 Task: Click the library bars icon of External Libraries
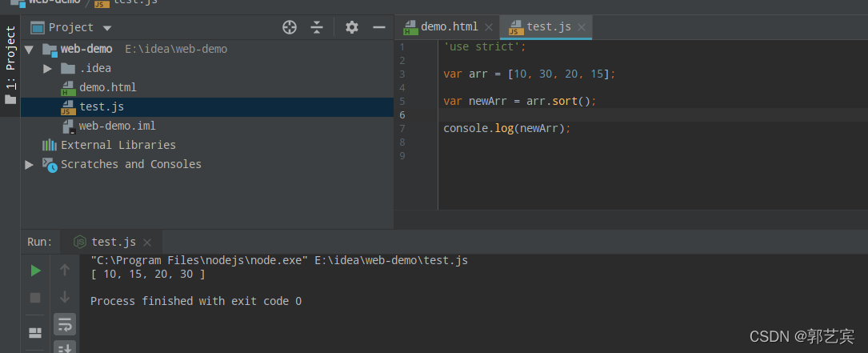[x=50, y=145]
